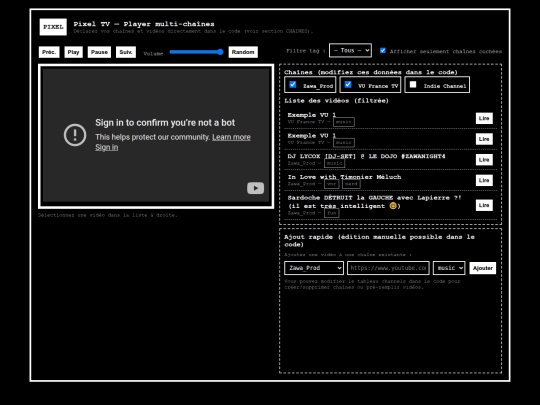Click the nerd tag under Timonier Méluch
Image resolution: width=540 pixels, height=405 pixels.
tap(351, 184)
